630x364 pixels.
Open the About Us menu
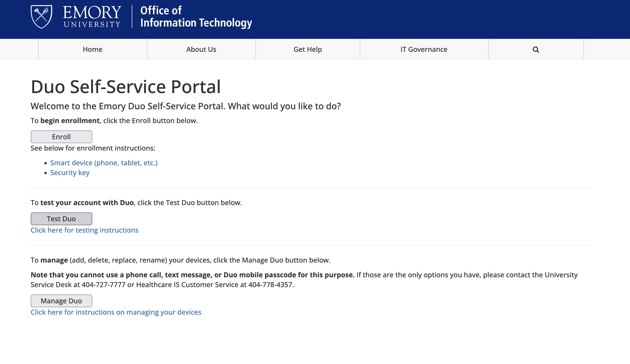click(201, 49)
